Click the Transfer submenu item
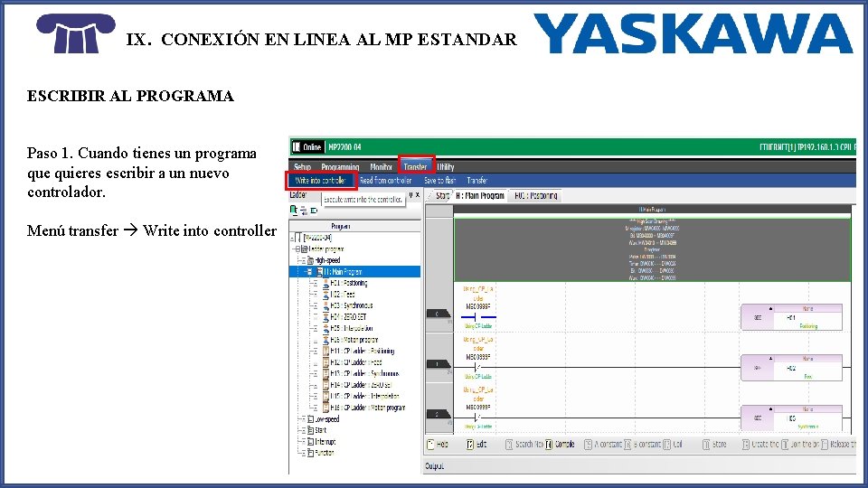The width and height of the screenshot is (868, 488). (x=476, y=181)
